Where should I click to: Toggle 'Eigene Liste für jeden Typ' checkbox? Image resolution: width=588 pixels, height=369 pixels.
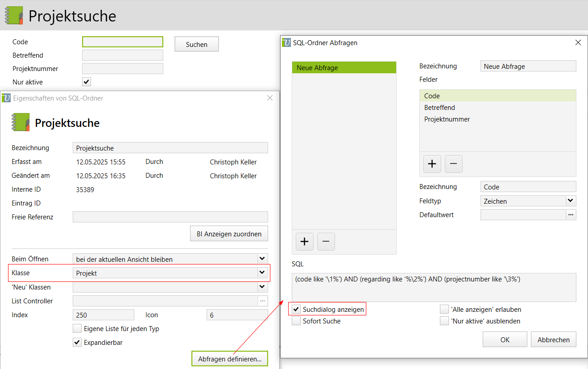pos(77,329)
